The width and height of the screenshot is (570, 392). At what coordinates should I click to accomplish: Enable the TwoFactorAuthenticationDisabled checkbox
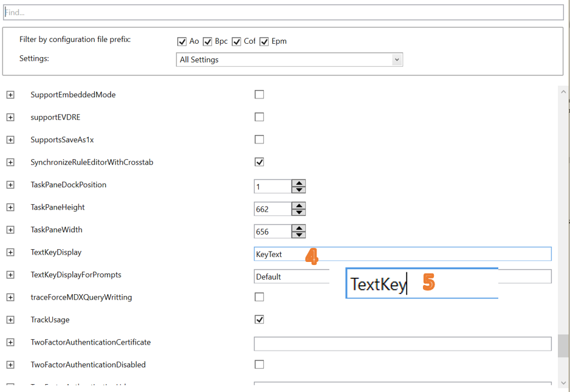click(x=259, y=365)
